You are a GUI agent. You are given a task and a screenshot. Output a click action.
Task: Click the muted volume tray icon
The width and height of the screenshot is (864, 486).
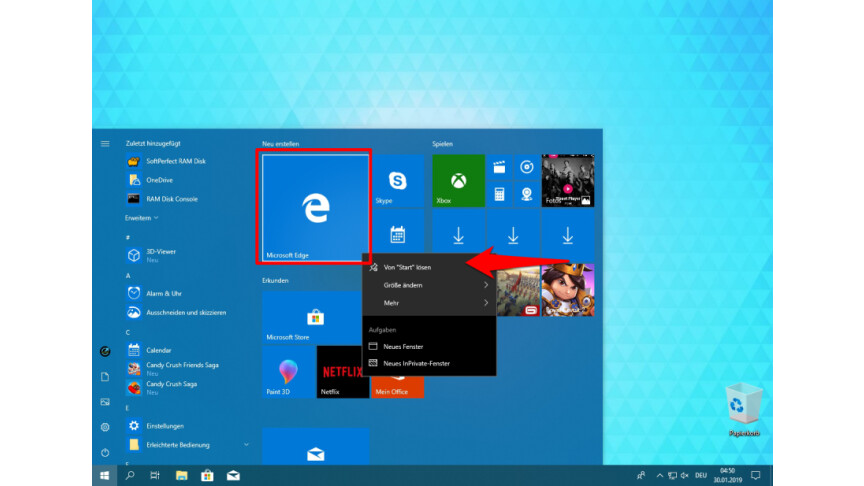coord(685,476)
